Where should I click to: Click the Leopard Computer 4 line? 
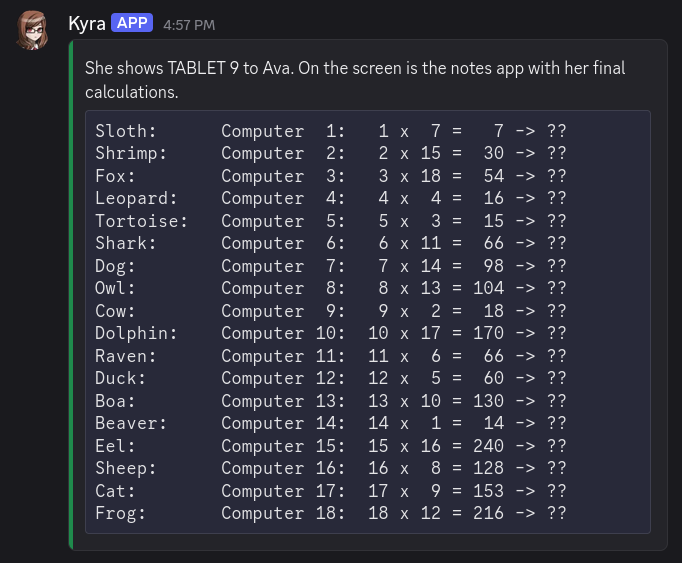[x=331, y=198]
